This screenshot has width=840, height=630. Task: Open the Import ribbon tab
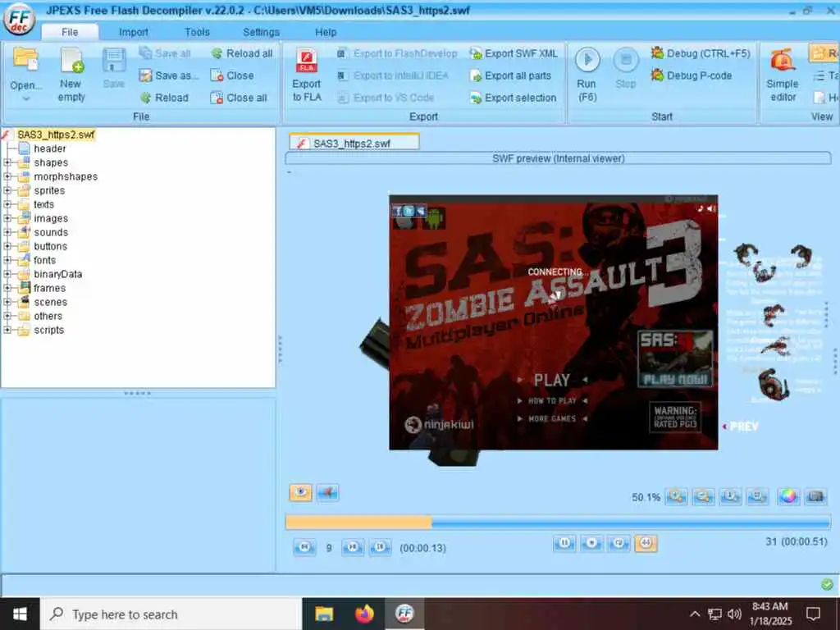click(x=134, y=32)
